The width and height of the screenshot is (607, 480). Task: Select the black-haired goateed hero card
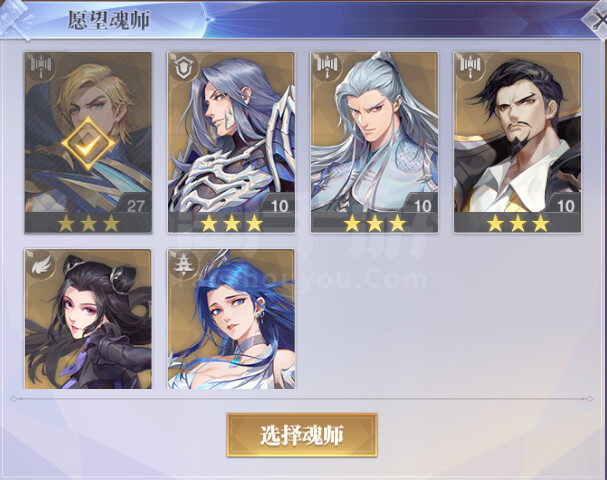(x=518, y=142)
